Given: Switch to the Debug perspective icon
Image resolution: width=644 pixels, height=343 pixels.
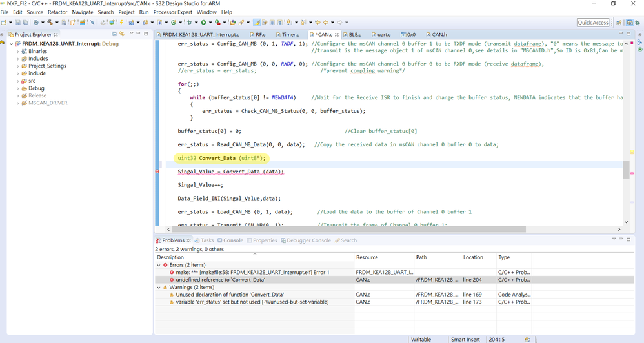Looking at the screenshot, I should click(x=638, y=23).
